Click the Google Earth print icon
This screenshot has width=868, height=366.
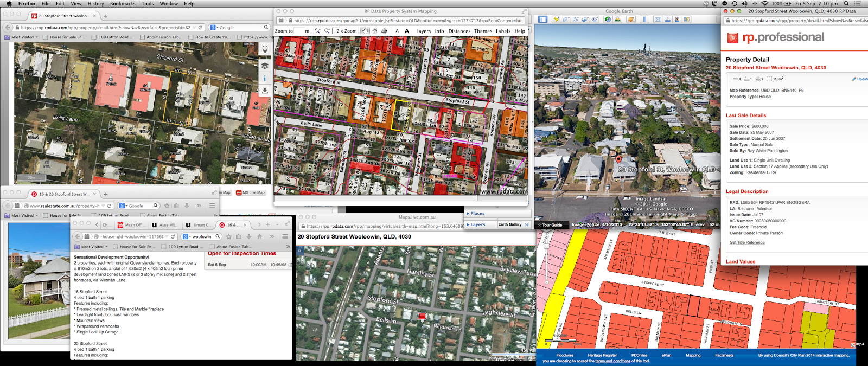pyautogui.click(x=667, y=19)
